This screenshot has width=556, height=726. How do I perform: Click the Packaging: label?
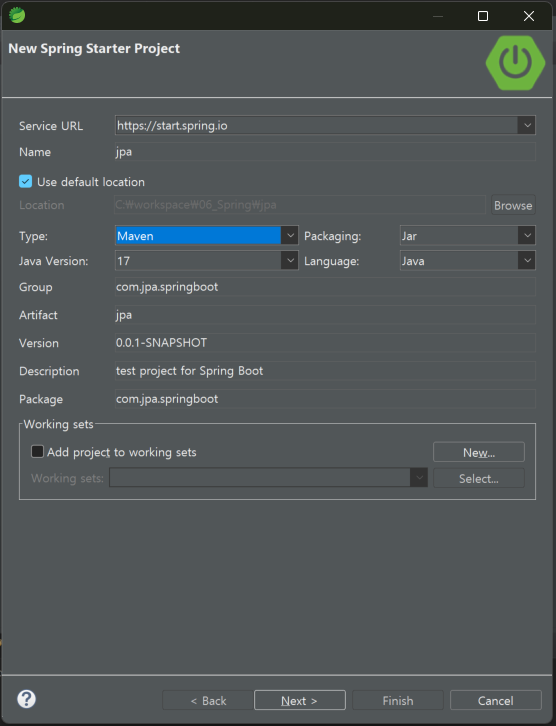[x=332, y=236]
